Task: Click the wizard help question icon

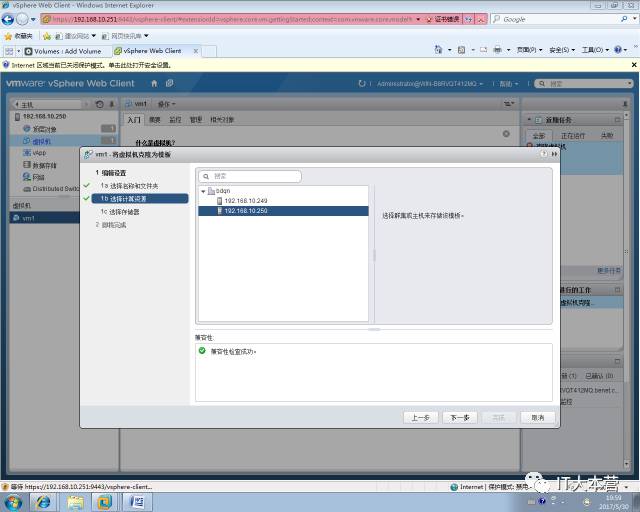Action: (x=544, y=154)
